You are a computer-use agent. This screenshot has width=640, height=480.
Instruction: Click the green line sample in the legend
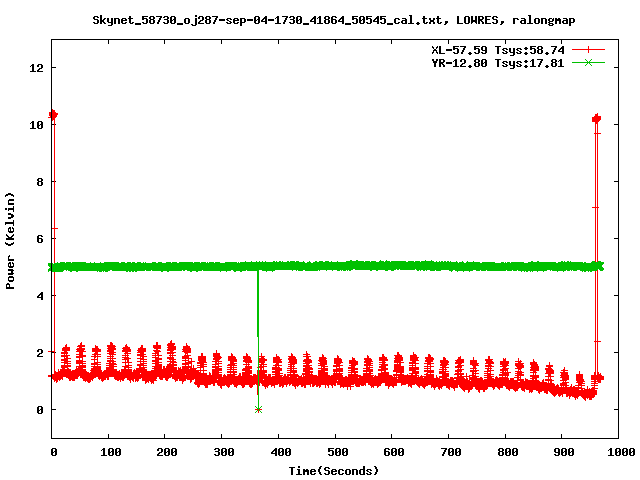point(588,63)
